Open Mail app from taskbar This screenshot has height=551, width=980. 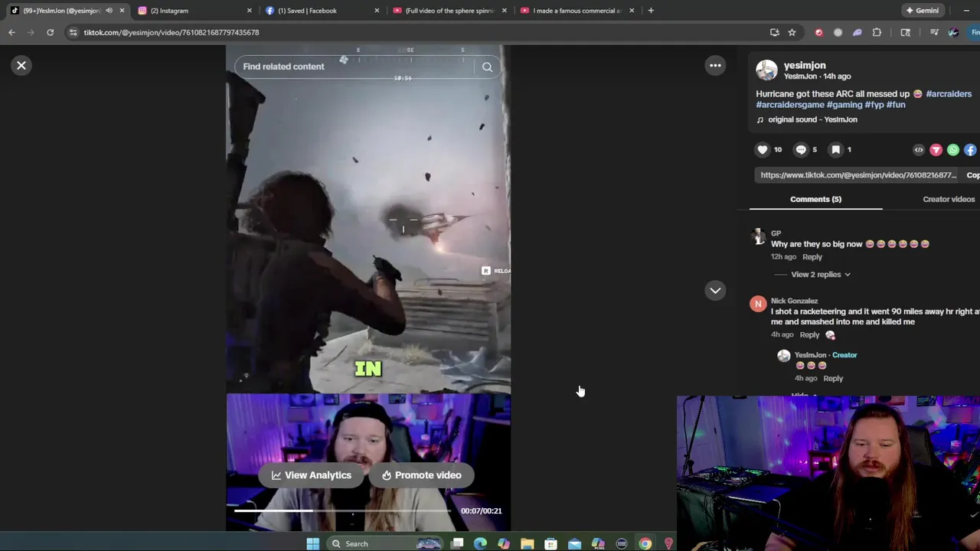pos(574,543)
